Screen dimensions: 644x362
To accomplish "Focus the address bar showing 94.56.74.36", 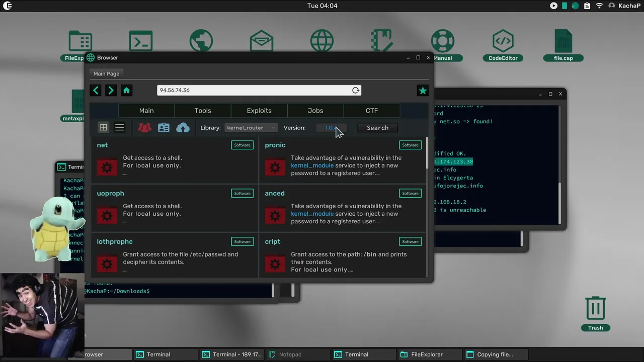I will pyautogui.click(x=259, y=90).
